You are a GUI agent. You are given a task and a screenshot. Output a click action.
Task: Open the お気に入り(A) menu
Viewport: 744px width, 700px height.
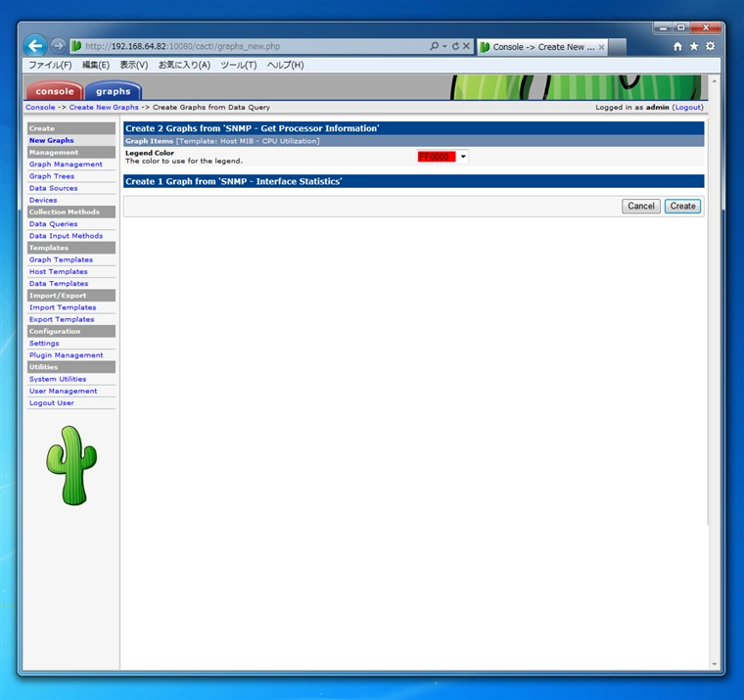point(184,65)
